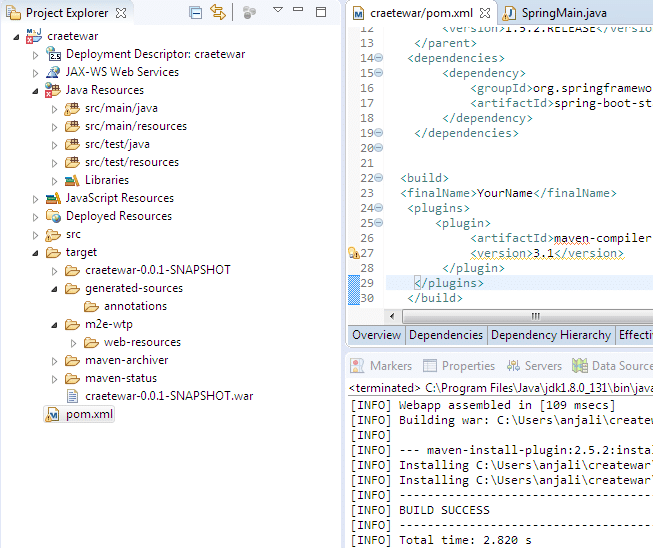Close the Project Explorer view tab
Viewport: 653px width, 548px height.
(121, 13)
